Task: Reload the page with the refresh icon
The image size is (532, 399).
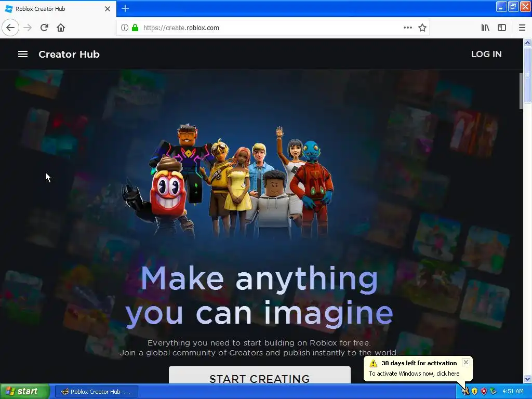Action: coord(44,28)
